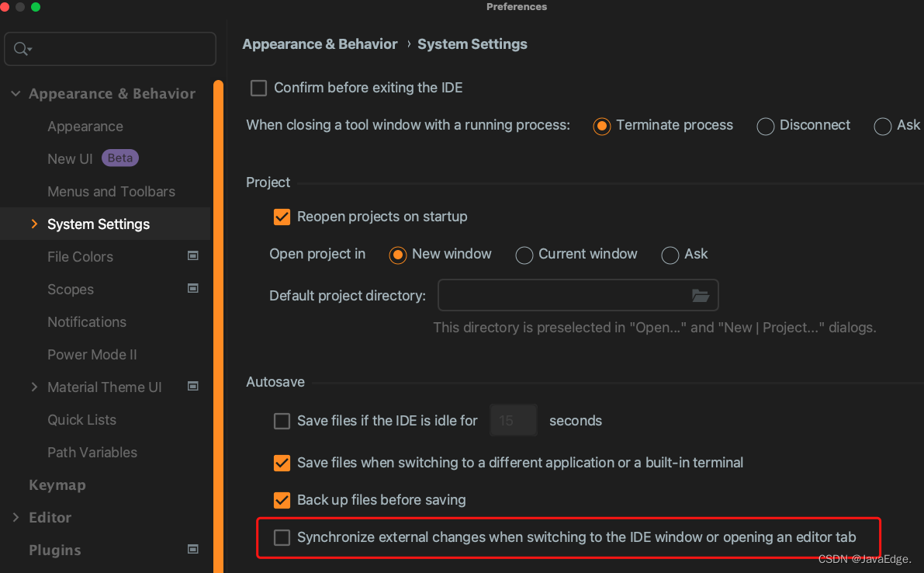The image size is (924, 573).
Task: Click the Beta badge beside New UI
Action: point(120,158)
